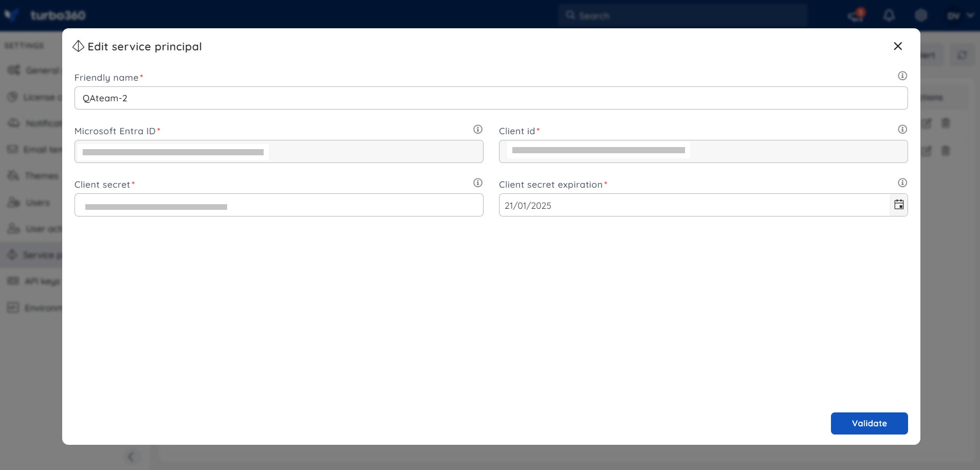The height and width of the screenshot is (470, 980).
Task: Click the service principal icon beside dialog title
Action: 78,46
